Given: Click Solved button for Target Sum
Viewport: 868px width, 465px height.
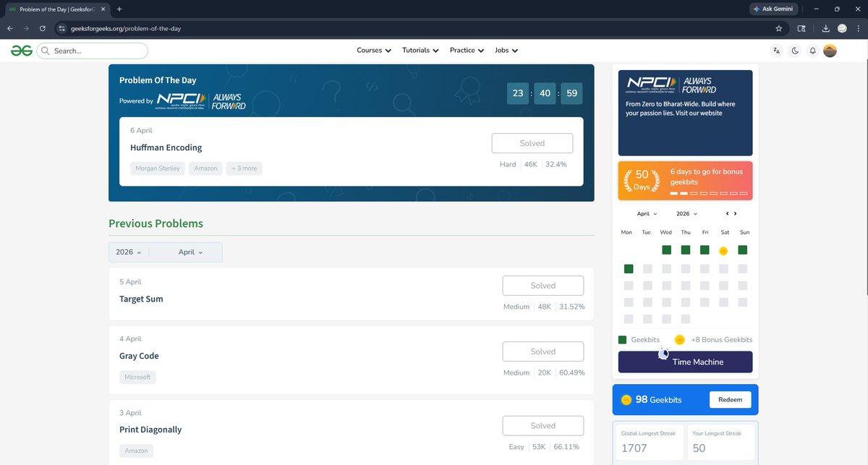Looking at the screenshot, I should pyautogui.click(x=543, y=286).
